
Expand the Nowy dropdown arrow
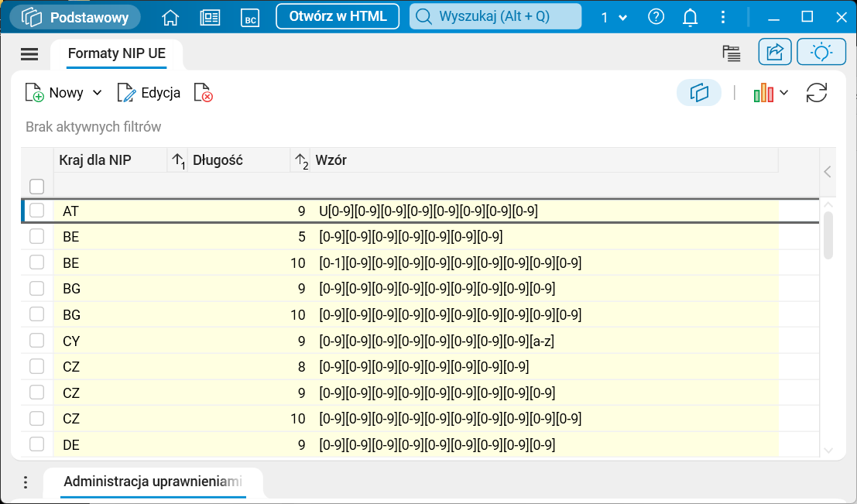(x=98, y=93)
